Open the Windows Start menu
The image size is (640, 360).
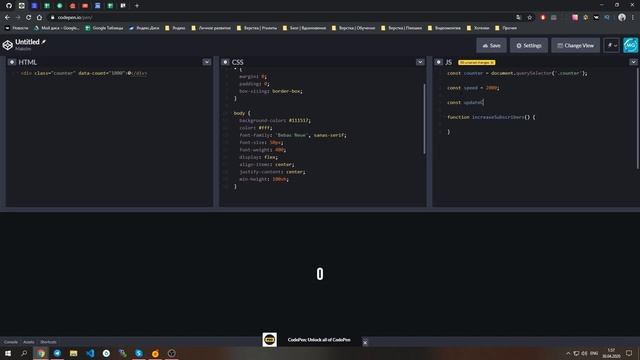tap(8, 353)
